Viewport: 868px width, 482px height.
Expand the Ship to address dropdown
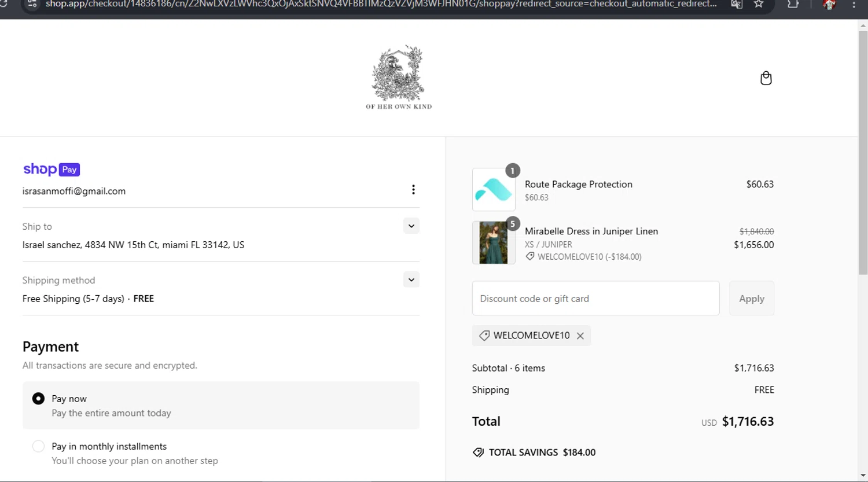(x=411, y=226)
